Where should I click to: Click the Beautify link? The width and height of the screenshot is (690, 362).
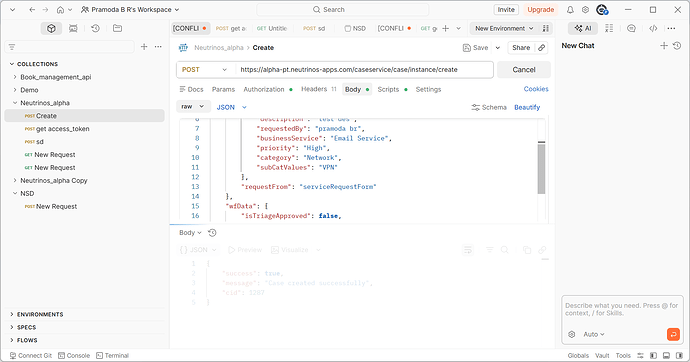pos(527,107)
